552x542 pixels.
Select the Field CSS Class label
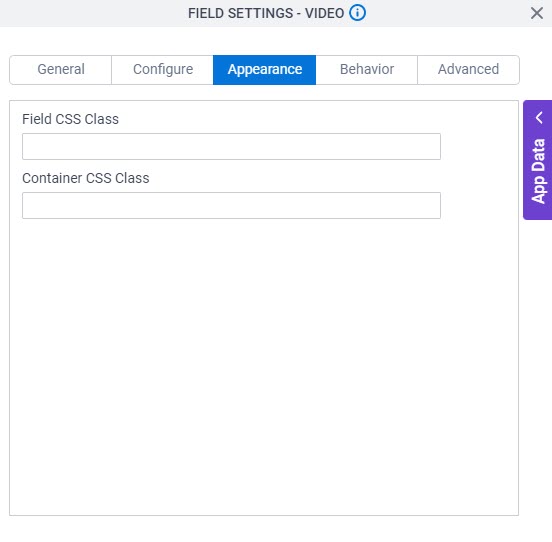click(70, 119)
